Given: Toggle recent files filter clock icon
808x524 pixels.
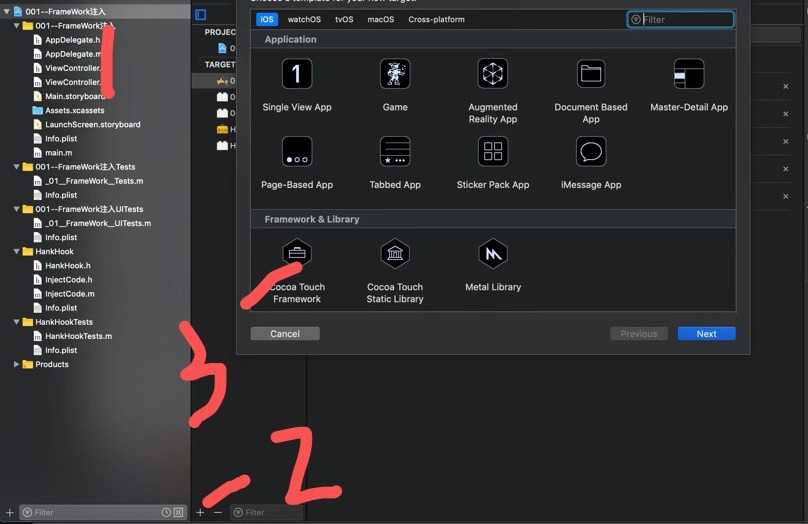Looking at the screenshot, I should [x=166, y=512].
